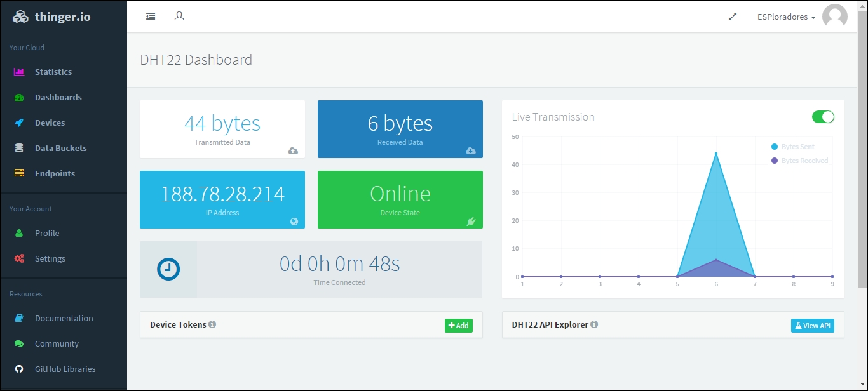868x391 pixels.
Task: Open Settings under Your Account
Action: 50,258
